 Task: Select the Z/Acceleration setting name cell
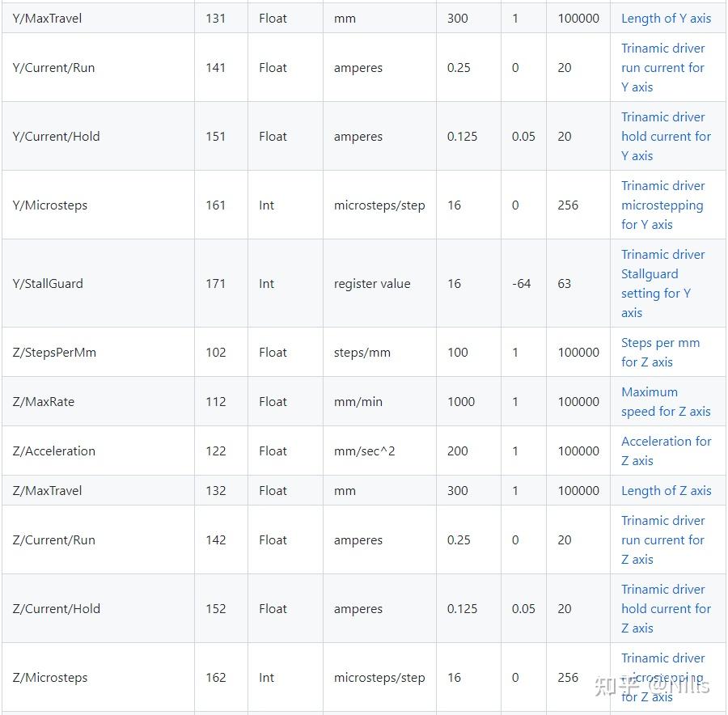click(x=53, y=451)
